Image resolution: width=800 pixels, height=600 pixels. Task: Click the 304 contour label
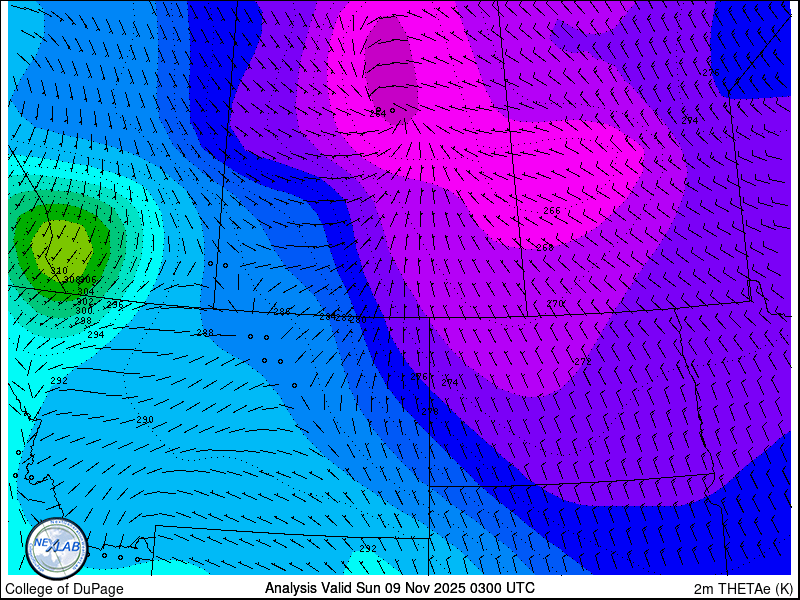pyautogui.click(x=86, y=292)
